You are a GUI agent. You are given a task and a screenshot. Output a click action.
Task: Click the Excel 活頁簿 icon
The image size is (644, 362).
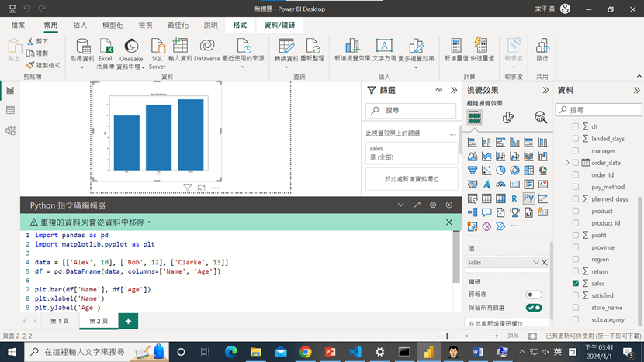pyautogui.click(x=106, y=52)
